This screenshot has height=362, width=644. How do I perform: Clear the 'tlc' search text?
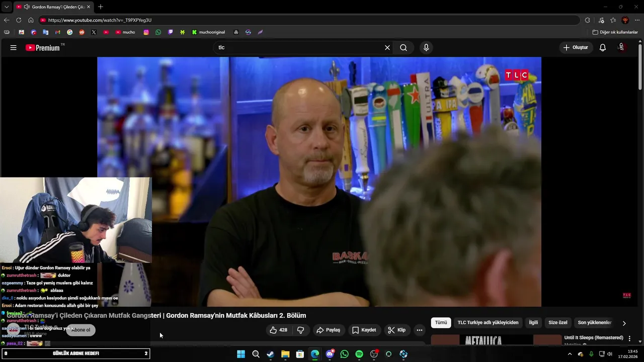tap(387, 47)
